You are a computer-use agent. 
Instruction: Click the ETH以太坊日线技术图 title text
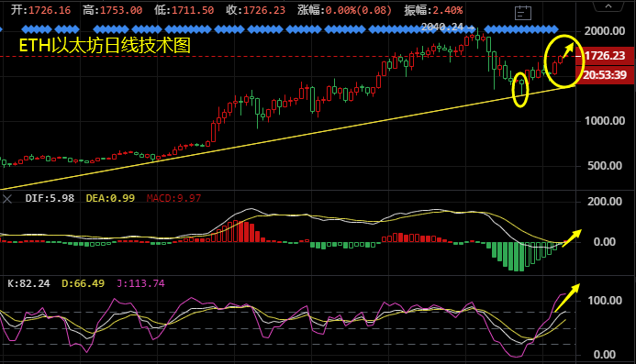(105, 46)
